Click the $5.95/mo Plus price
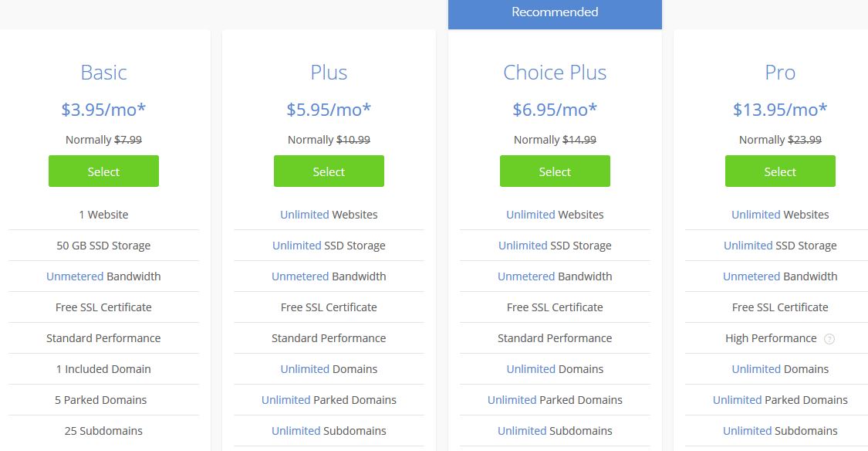Viewport: 868px width, 451px height. [x=329, y=110]
